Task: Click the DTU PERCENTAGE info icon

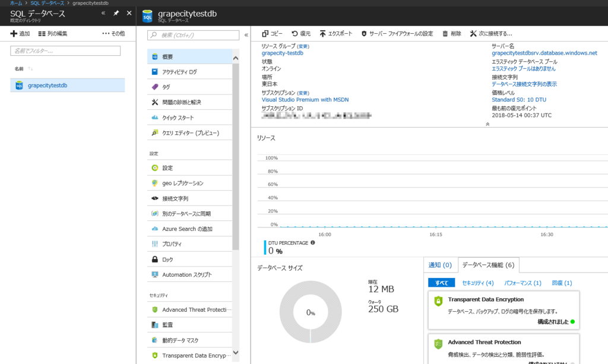Action: tap(312, 243)
